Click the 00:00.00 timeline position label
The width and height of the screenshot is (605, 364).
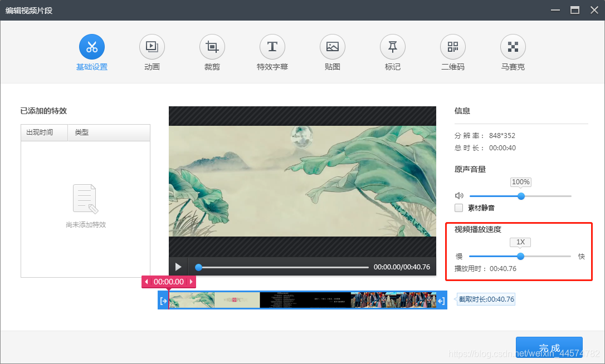point(169,282)
